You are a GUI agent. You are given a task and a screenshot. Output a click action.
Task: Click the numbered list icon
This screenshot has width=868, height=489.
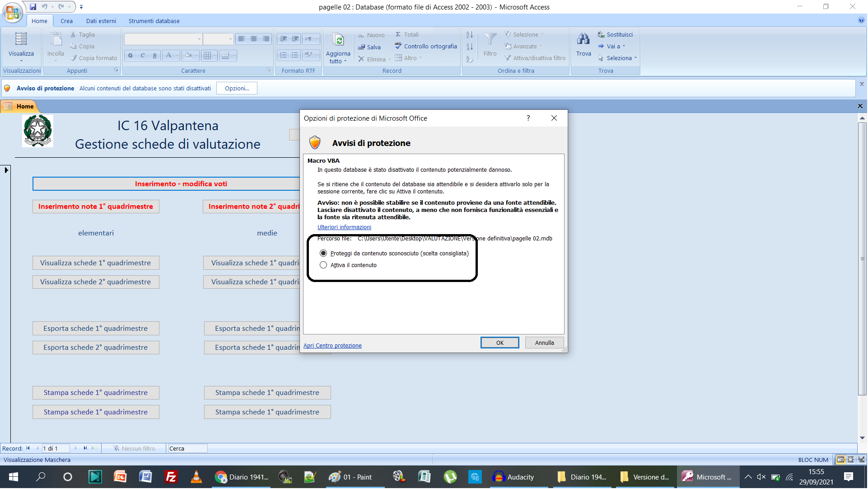(283, 55)
